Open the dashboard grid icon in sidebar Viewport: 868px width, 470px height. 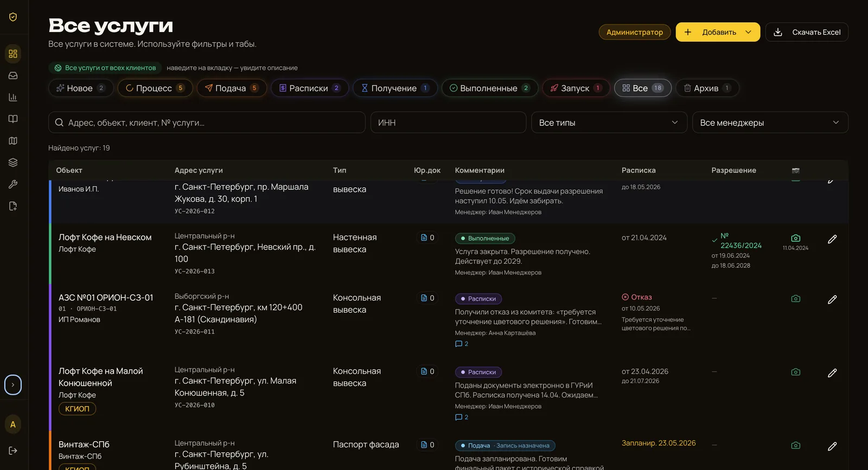click(x=13, y=54)
